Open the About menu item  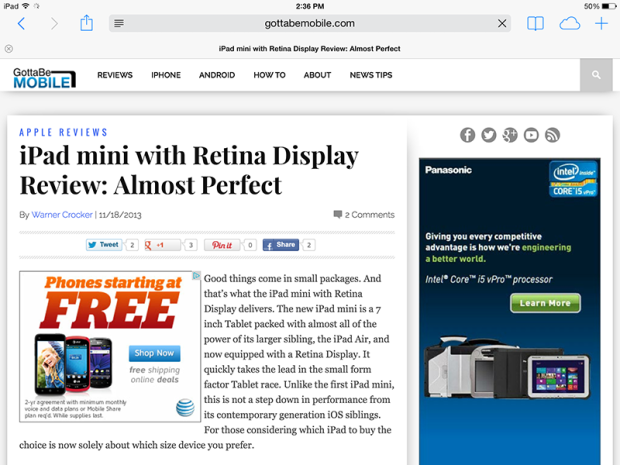pos(317,75)
